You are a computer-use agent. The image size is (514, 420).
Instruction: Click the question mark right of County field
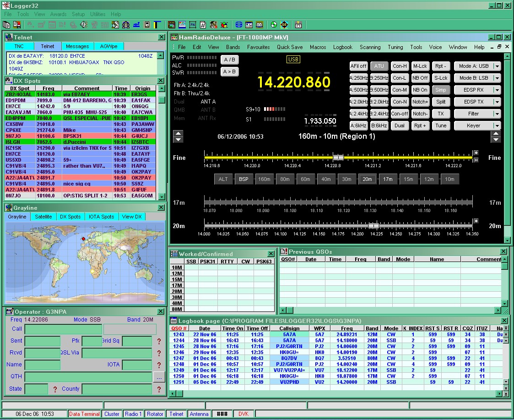coord(159,389)
